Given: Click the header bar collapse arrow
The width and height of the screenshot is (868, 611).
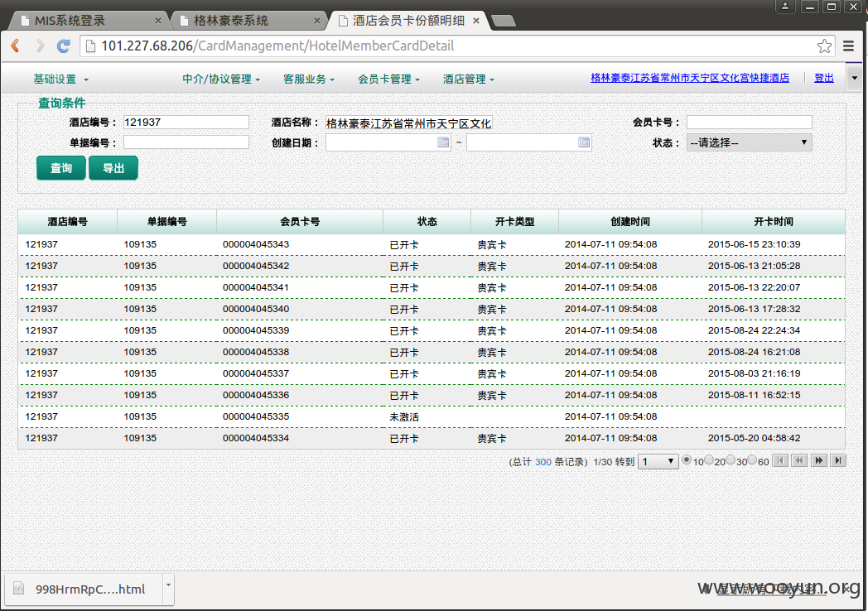Looking at the screenshot, I should pyautogui.click(x=854, y=78).
